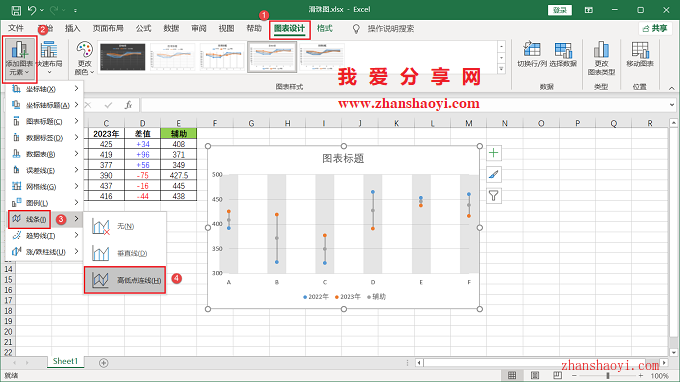Screen dimensions: 680x382
Task: Click Chart Filters funnel button
Action: pos(494,196)
